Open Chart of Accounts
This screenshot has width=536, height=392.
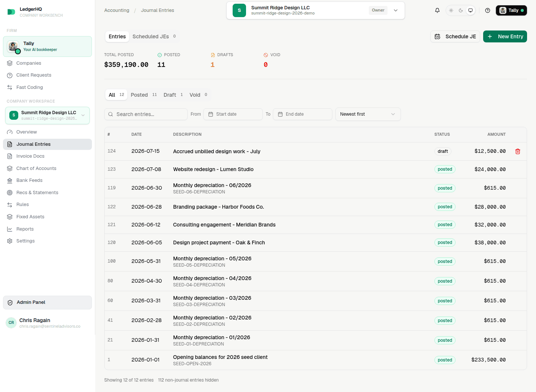[47, 168]
